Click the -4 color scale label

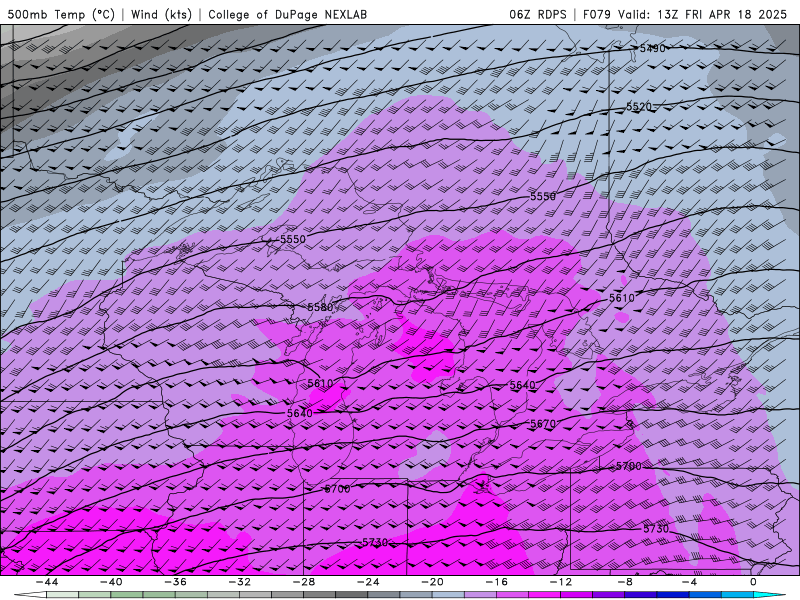point(689,582)
